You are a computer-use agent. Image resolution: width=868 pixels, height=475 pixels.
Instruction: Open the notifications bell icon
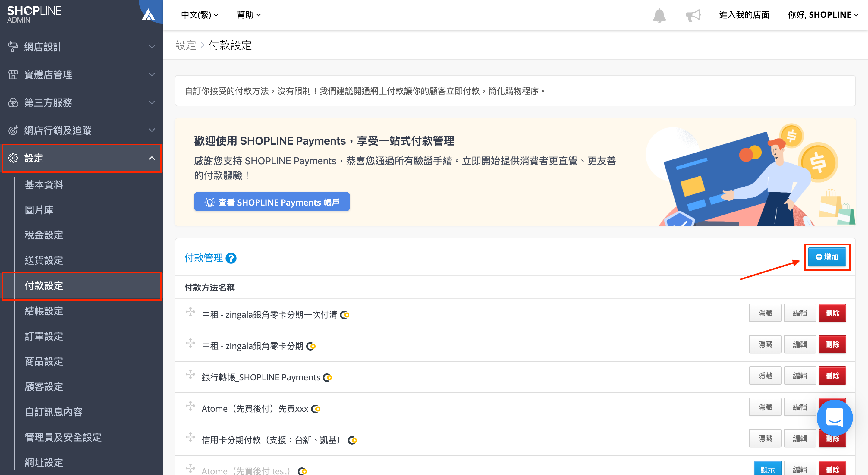click(x=659, y=15)
